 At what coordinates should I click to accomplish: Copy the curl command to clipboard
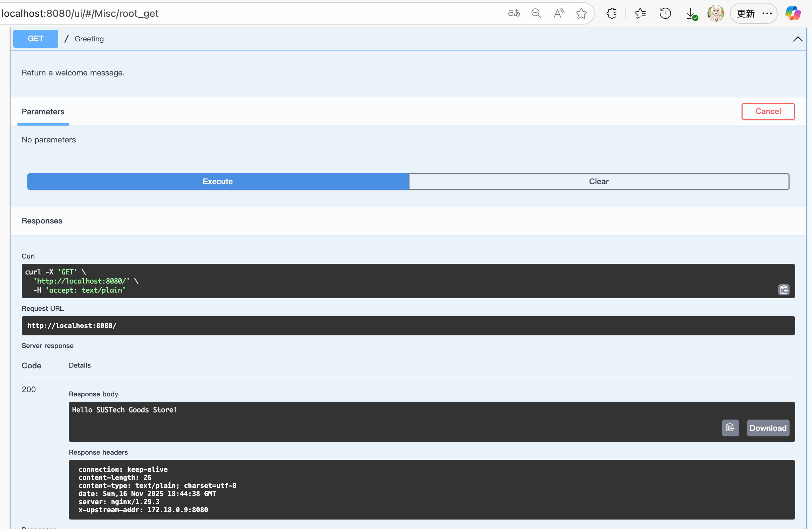click(x=784, y=290)
